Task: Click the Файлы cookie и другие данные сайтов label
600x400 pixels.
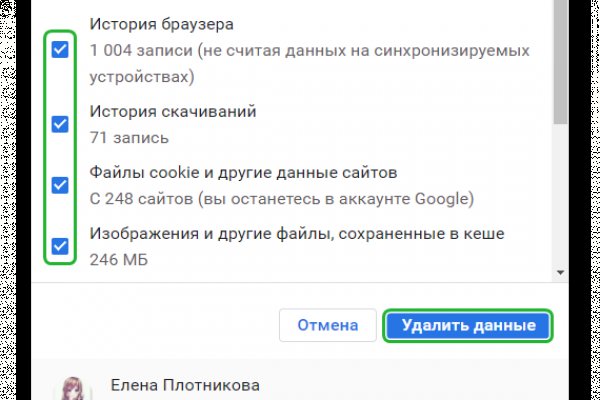Action: point(244,173)
